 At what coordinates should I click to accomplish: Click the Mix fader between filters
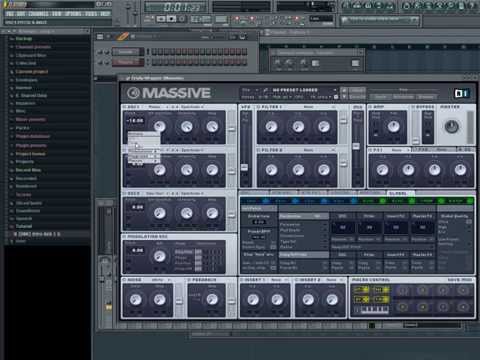coord(356,146)
